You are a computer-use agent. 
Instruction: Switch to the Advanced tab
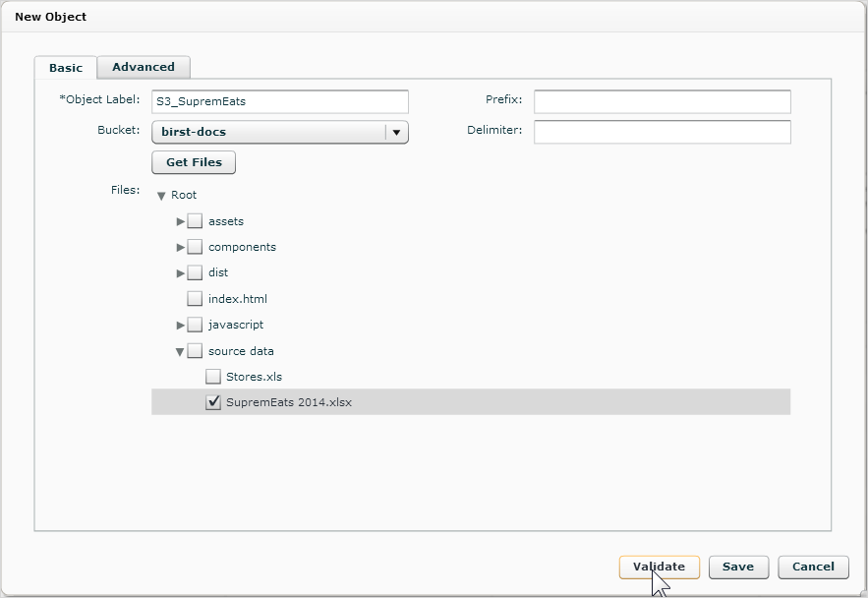tap(144, 67)
